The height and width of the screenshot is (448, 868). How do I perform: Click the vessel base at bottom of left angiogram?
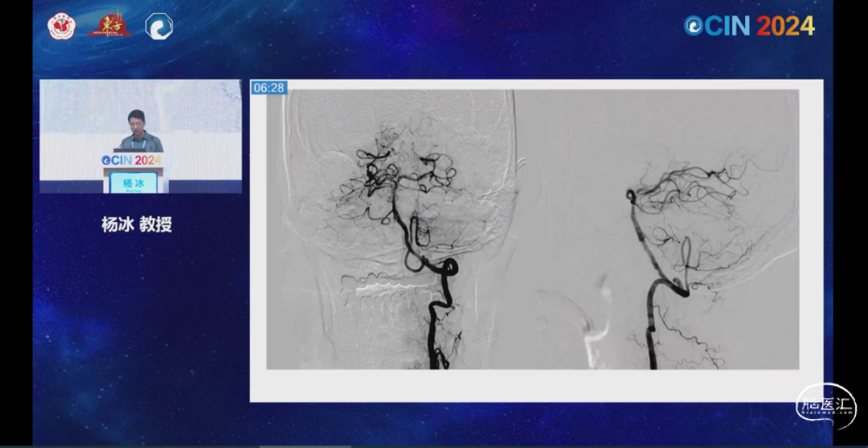click(x=438, y=358)
